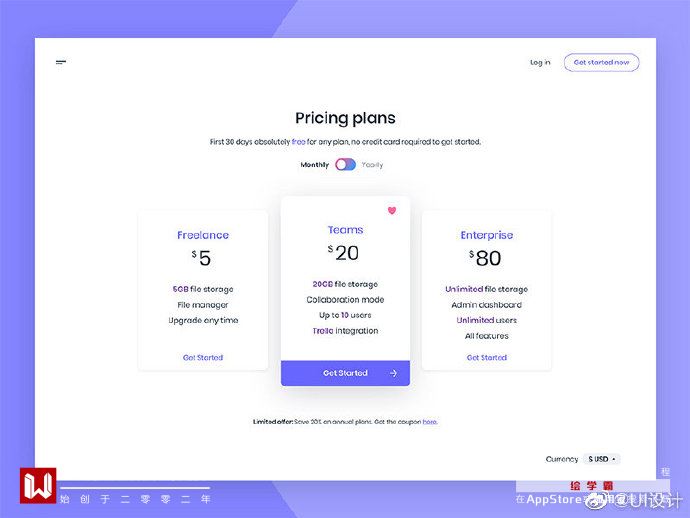Select the Enterprise plan title
Image resolution: width=690 pixels, height=518 pixels.
coord(487,235)
